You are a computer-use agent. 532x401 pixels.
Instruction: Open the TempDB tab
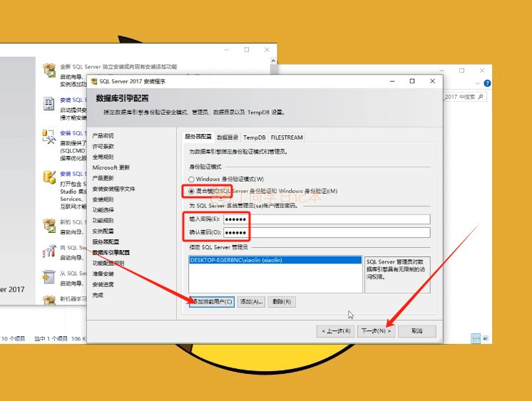point(254,137)
